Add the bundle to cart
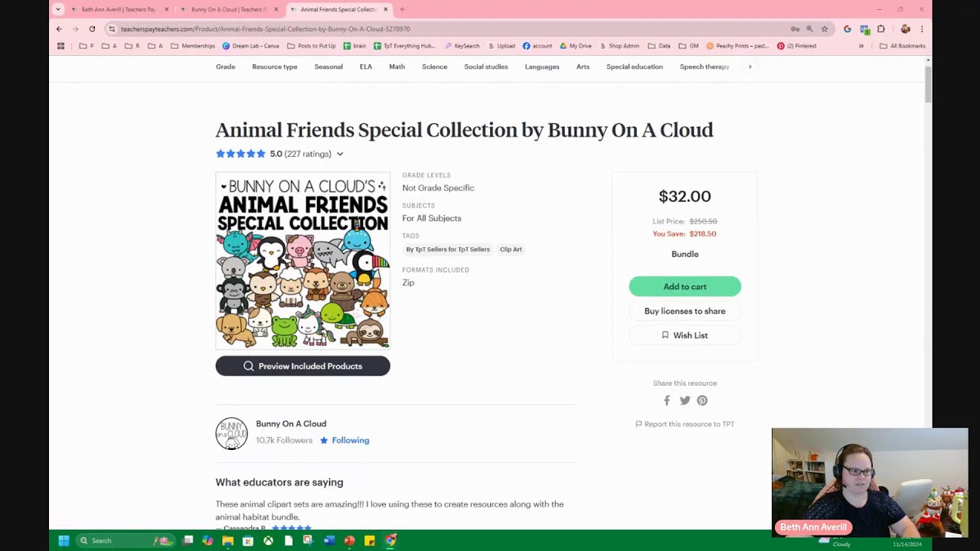This screenshot has height=551, width=980. pos(684,286)
